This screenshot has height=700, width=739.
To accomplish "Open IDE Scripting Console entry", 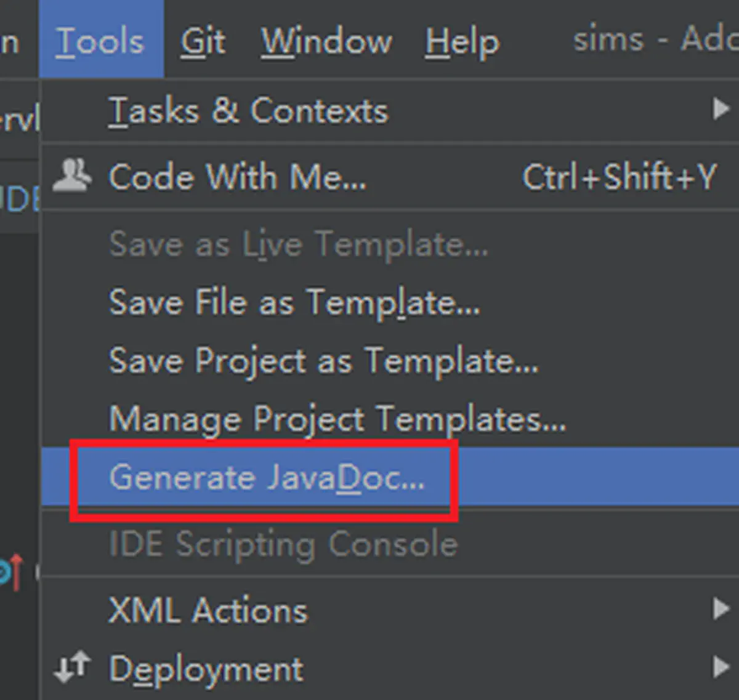I will [390, 544].
